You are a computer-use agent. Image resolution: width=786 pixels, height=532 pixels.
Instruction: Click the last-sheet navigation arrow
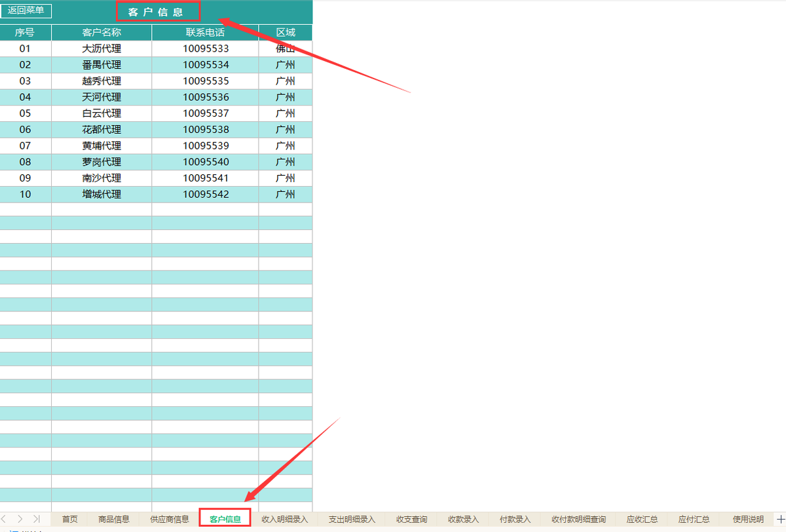click(x=37, y=518)
